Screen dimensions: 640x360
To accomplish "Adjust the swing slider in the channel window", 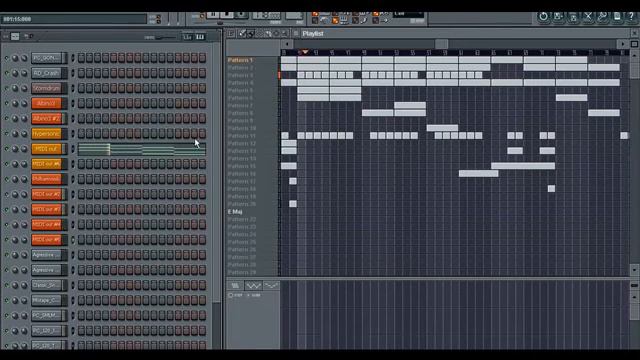I will (x=165, y=38).
